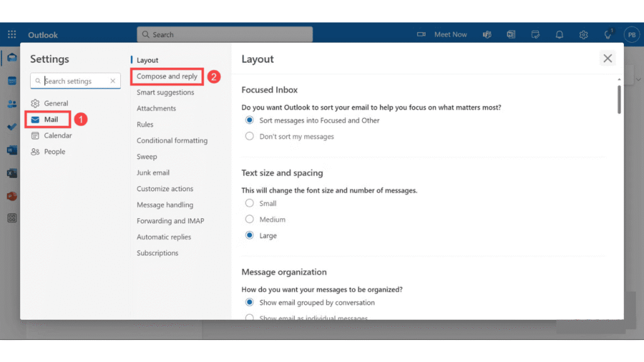Open Compose and reply settings
The image size is (644, 362).
pos(167,76)
